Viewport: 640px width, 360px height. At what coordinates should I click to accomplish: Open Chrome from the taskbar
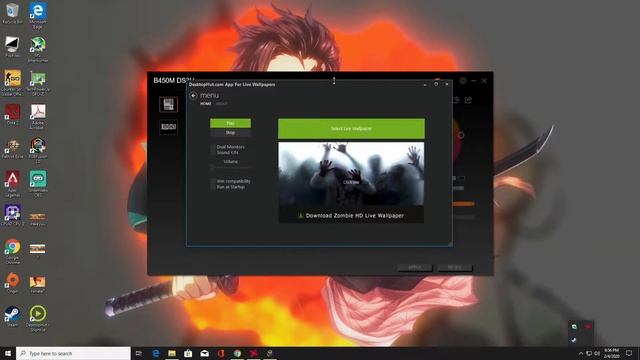coord(237,353)
